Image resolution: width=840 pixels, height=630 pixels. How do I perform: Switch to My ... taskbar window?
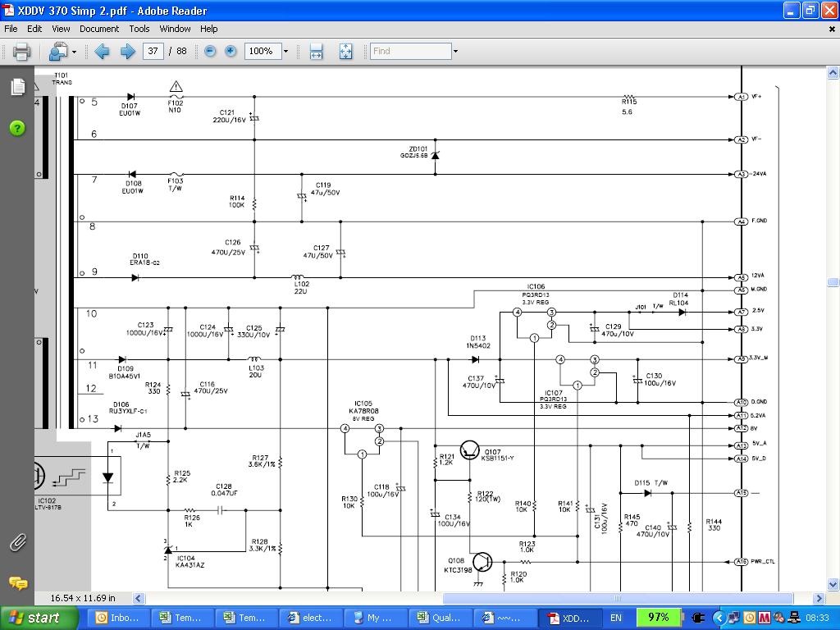tap(375, 619)
